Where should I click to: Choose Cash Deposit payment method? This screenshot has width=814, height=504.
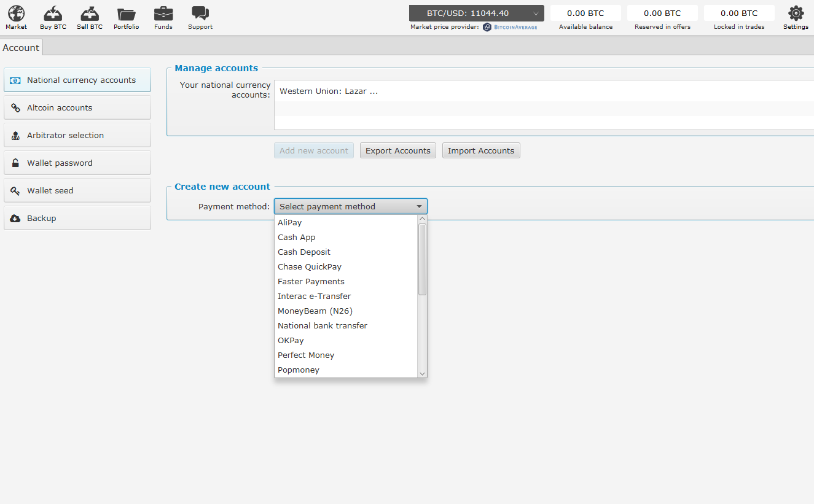coord(346,252)
